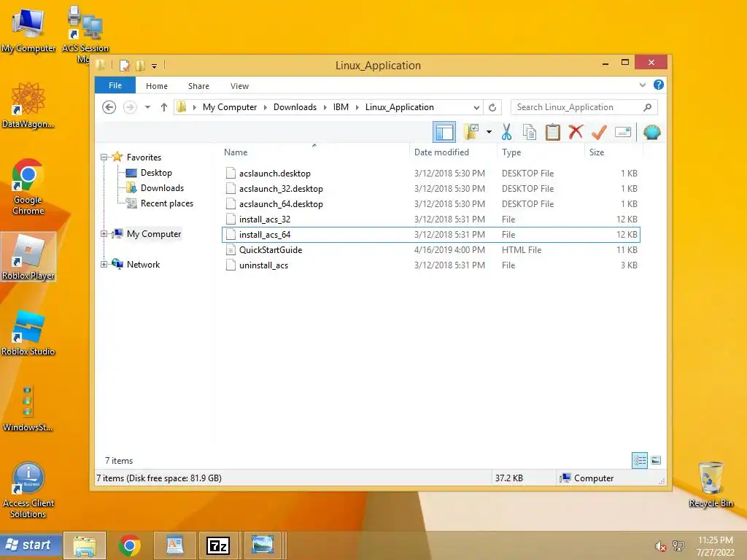The image size is (747, 560).
Task: Go up one folder level
Action: [164, 107]
